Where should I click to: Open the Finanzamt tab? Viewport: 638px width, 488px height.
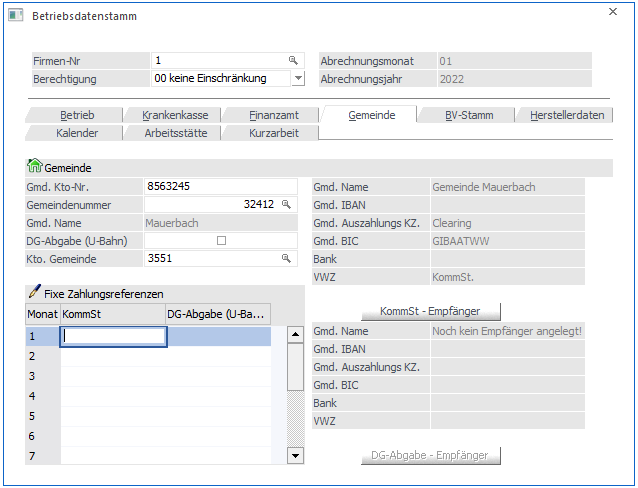click(273, 115)
